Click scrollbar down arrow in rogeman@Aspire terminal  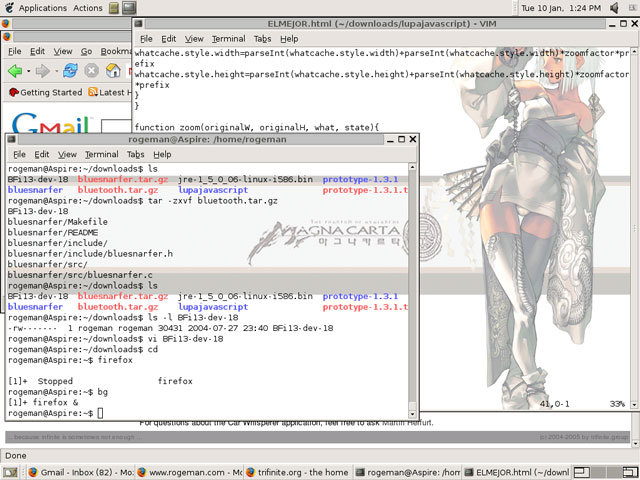coord(412,414)
